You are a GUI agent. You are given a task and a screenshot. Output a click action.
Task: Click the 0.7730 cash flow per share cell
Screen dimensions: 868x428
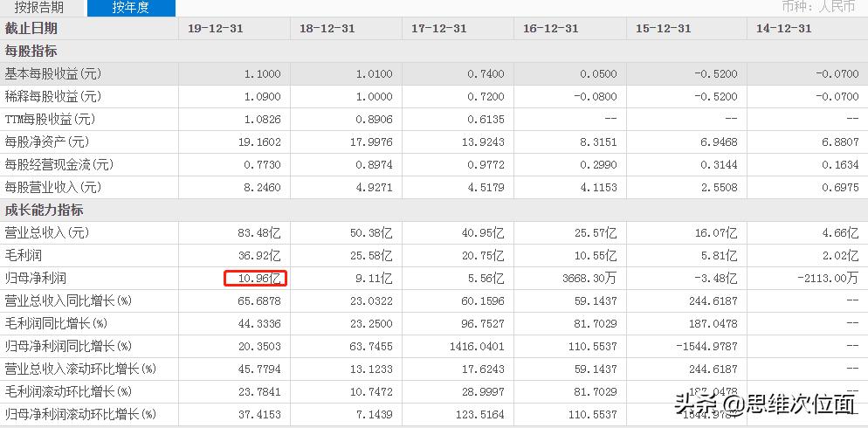[262, 164]
